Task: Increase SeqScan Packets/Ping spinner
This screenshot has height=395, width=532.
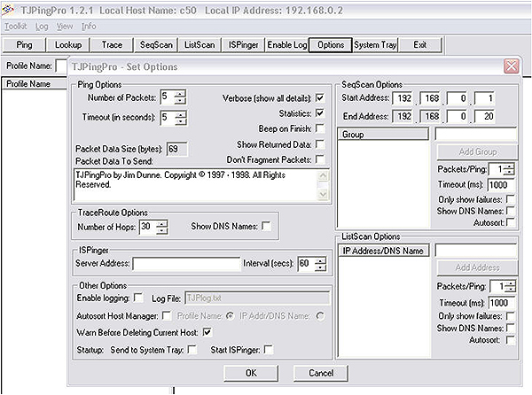Action: click(x=509, y=167)
